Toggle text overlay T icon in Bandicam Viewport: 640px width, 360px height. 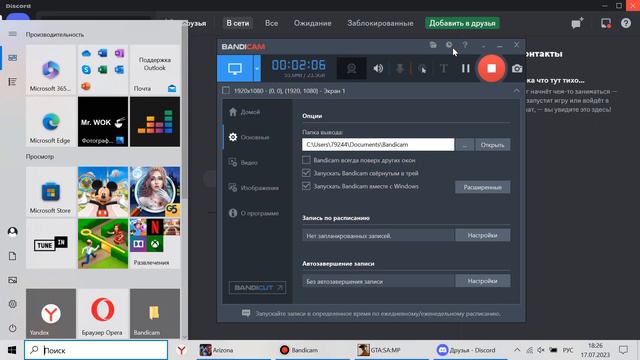tap(444, 69)
